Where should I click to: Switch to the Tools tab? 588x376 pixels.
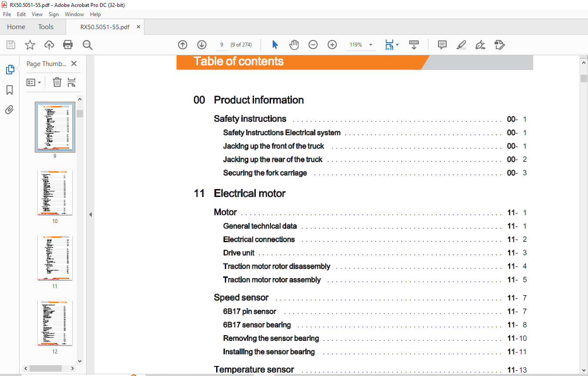[x=46, y=27]
